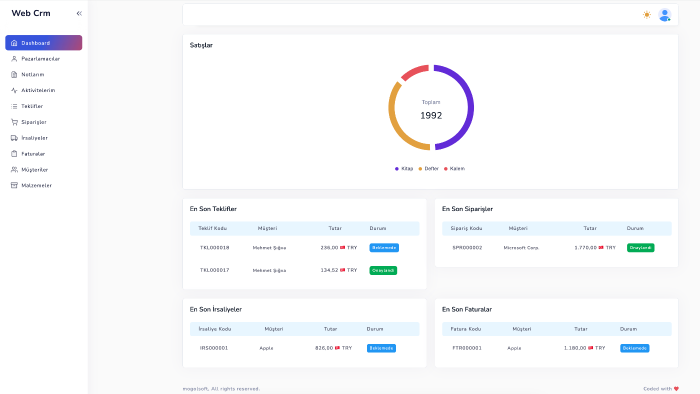This screenshot has height=394, width=700.
Task: Click the amount 826,00 TRY
Action: (333, 348)
